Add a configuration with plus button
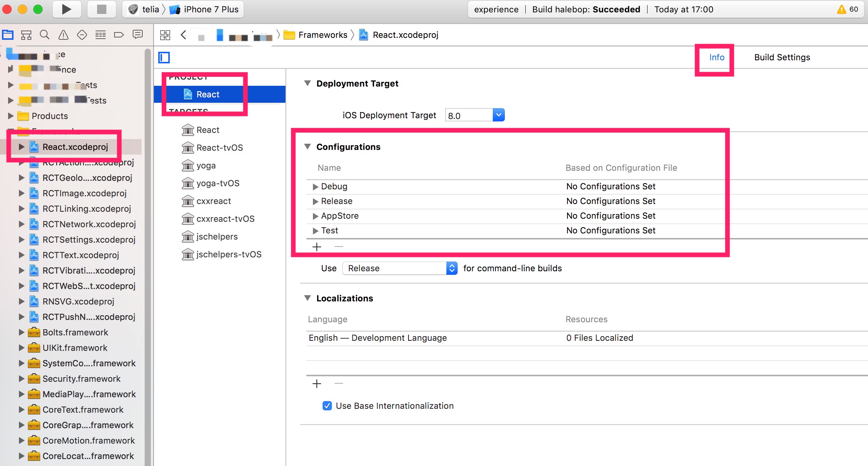This screenshot has width=868, height=466. (x=317, y=247)
